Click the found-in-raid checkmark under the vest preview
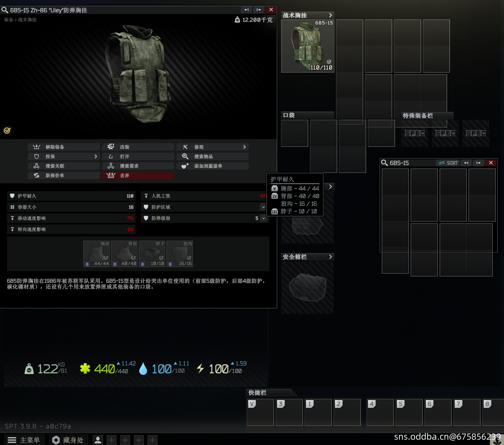 7,130
